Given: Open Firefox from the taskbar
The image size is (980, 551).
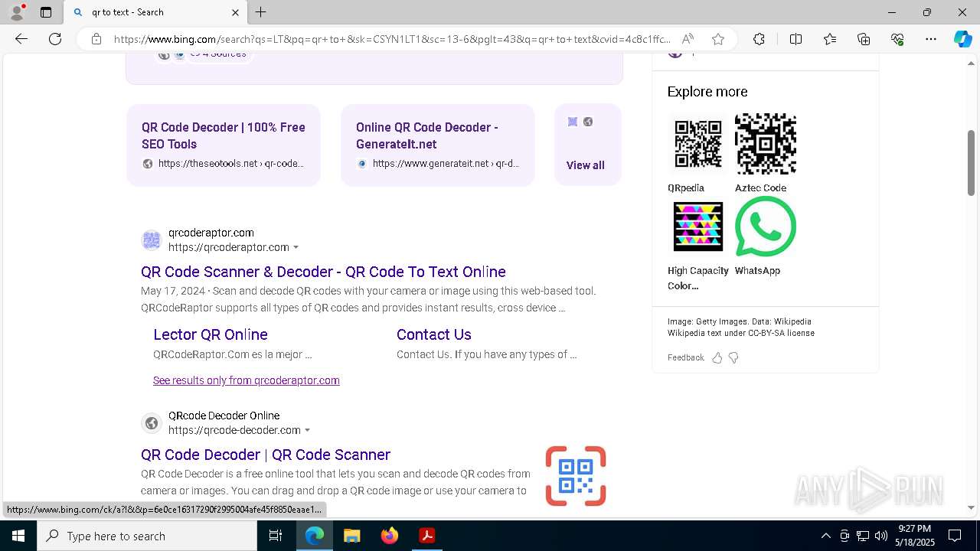Looking at the screenshot, I should click(390, 536).
